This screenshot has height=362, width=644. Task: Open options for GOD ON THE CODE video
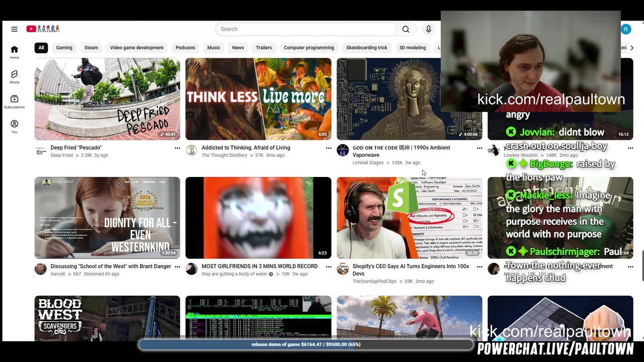click(x=479, y=148)
